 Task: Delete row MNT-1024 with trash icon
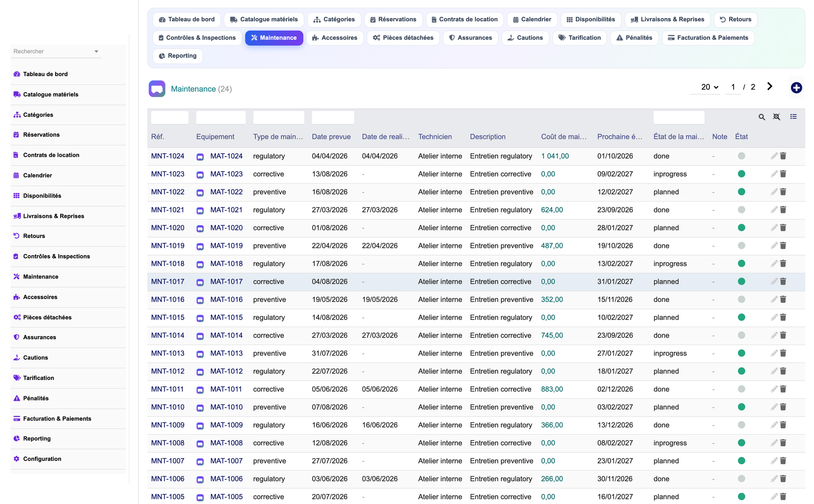click(x=783, y=156)
